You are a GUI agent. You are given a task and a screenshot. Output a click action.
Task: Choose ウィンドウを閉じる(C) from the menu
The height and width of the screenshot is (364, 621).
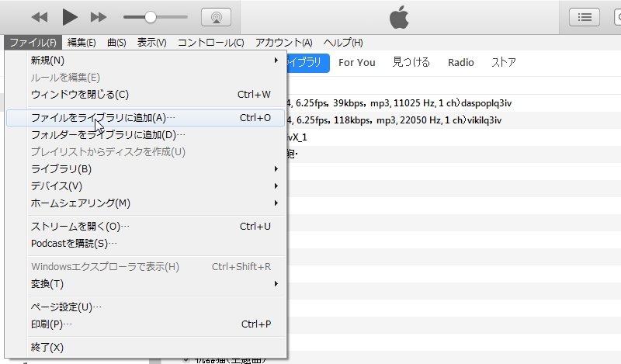[145, 95]
